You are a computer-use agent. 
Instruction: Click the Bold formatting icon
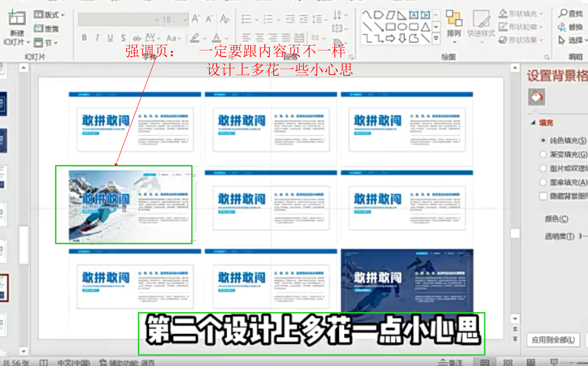click(84, 38)
